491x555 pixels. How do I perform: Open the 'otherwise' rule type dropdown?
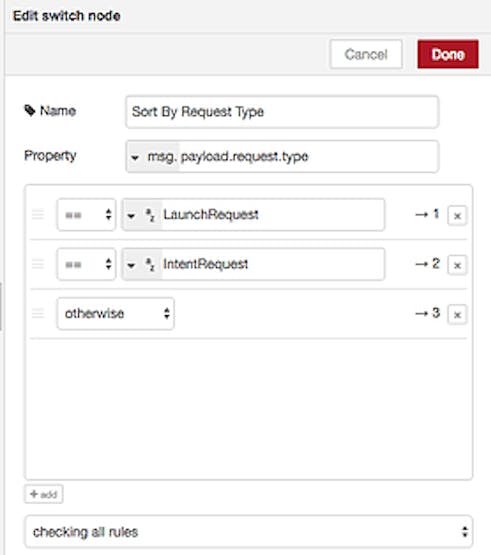[116, 314]
